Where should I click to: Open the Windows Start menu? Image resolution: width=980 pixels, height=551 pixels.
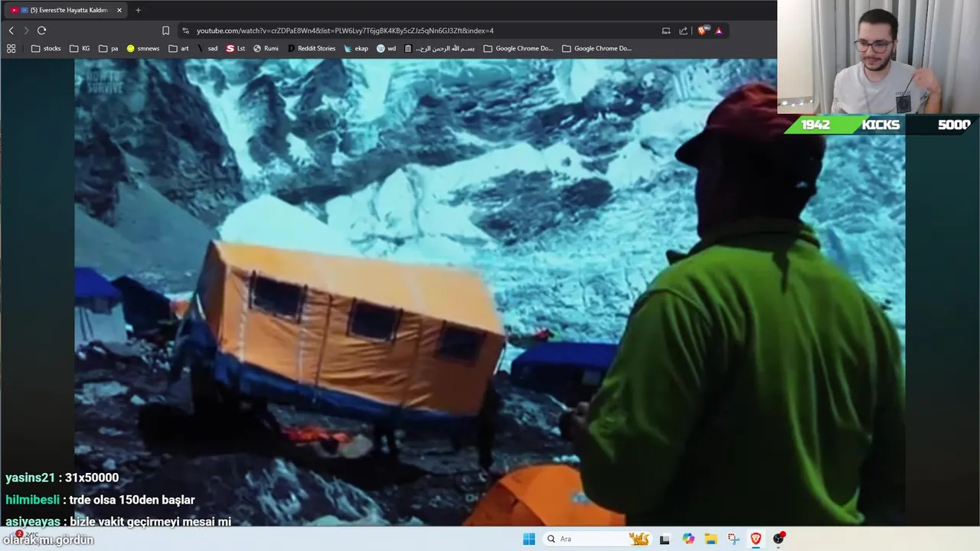[529, 539]
